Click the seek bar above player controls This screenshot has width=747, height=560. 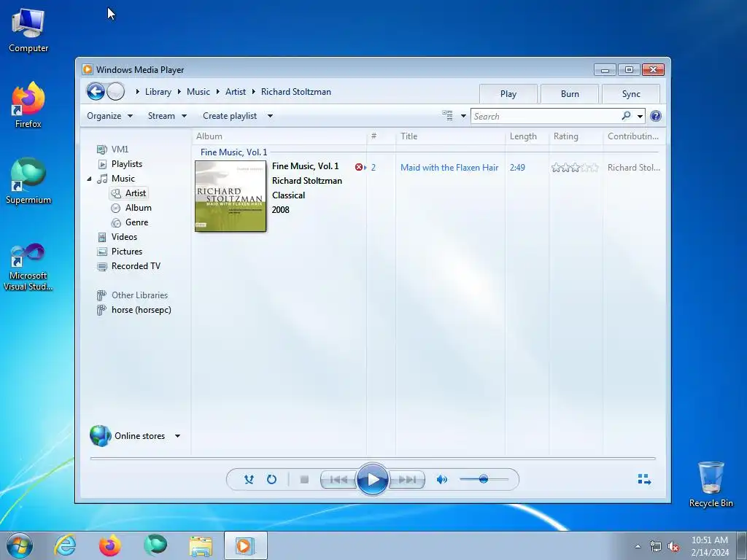(373, 458)
